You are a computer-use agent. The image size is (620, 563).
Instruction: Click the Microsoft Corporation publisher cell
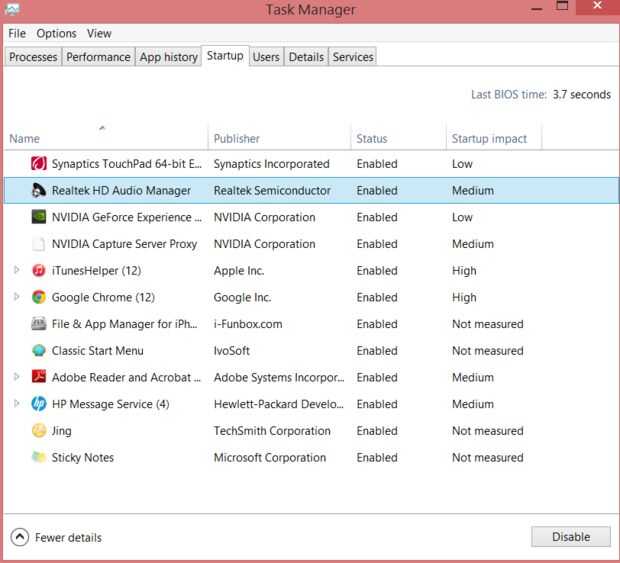(x=270, y=457)
